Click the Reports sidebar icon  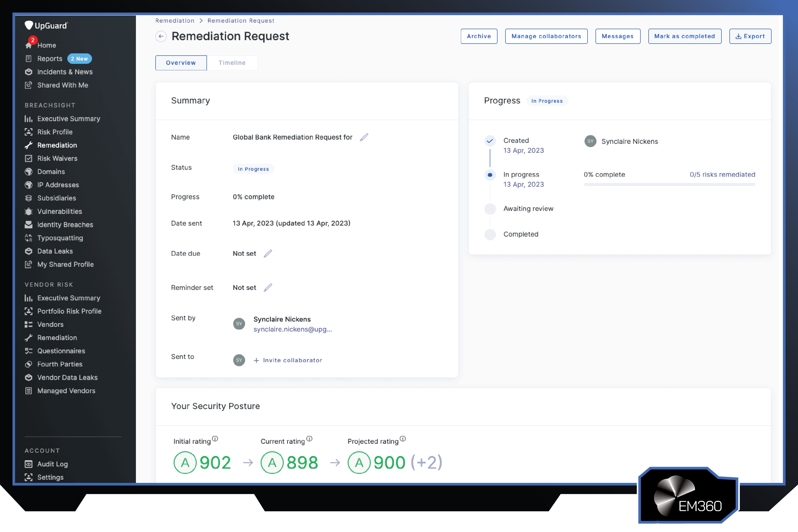click(29, 59)
